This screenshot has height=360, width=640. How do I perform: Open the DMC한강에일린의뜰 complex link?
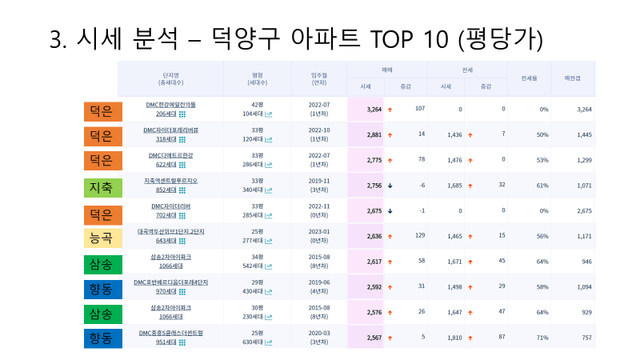pyautogui.click(x=171, y=105)
